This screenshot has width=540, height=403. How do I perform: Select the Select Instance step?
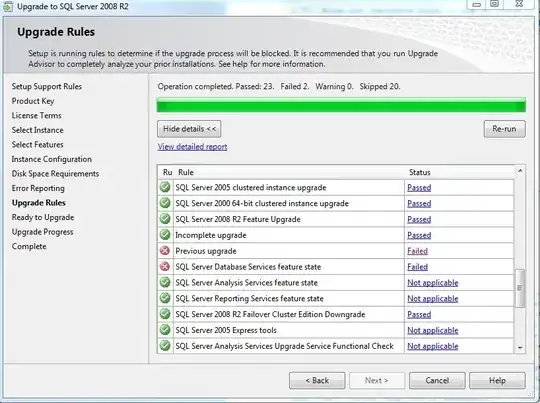[38, 130]
